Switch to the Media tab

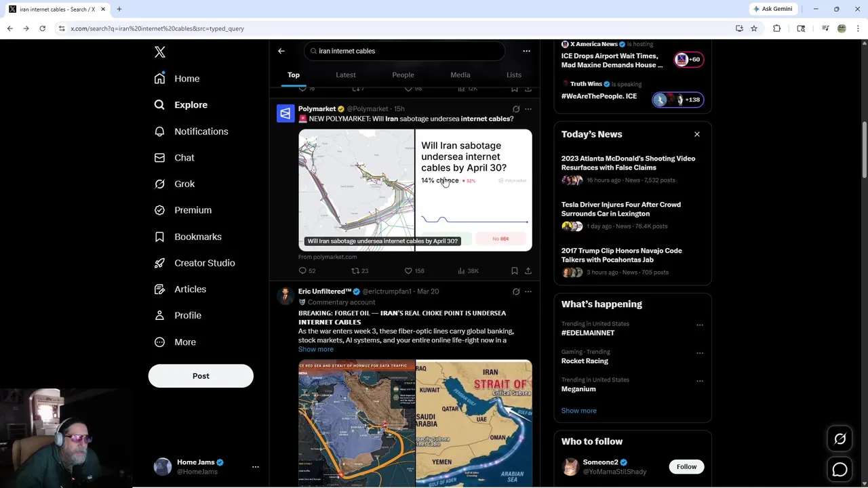(x=460, y=75)
